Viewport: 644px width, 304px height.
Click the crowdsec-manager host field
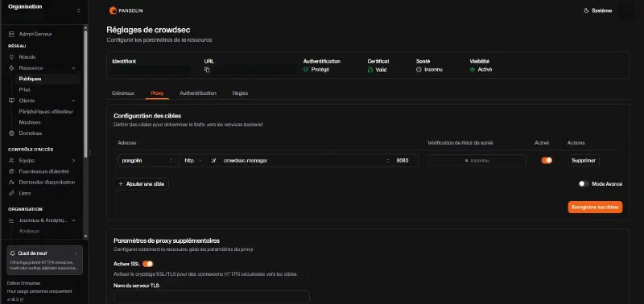click(303, 160)
